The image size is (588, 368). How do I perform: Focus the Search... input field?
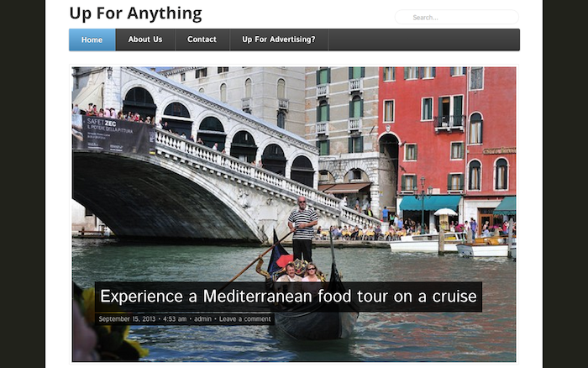pos(457,18)
